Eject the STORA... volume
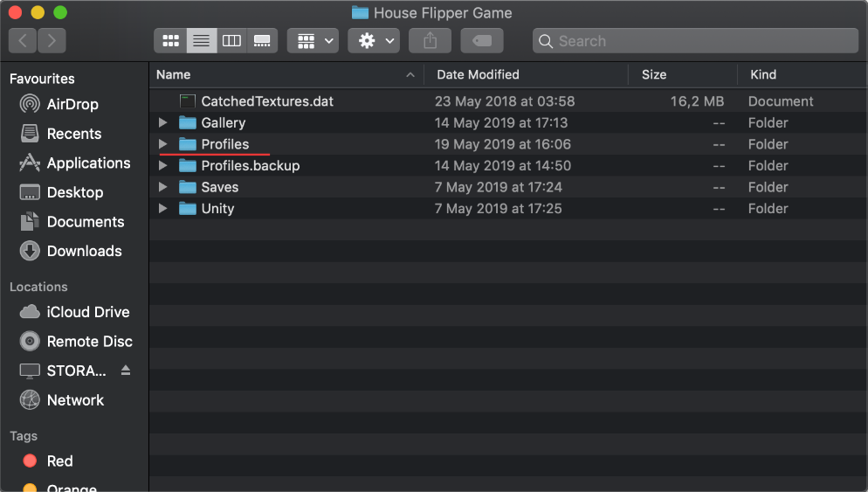 coord(126,371)
